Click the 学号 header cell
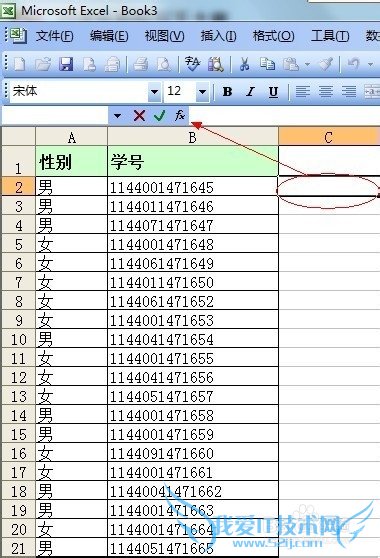Screen dimensions: 380x558 pyautogui.click(x=192, y=162)
